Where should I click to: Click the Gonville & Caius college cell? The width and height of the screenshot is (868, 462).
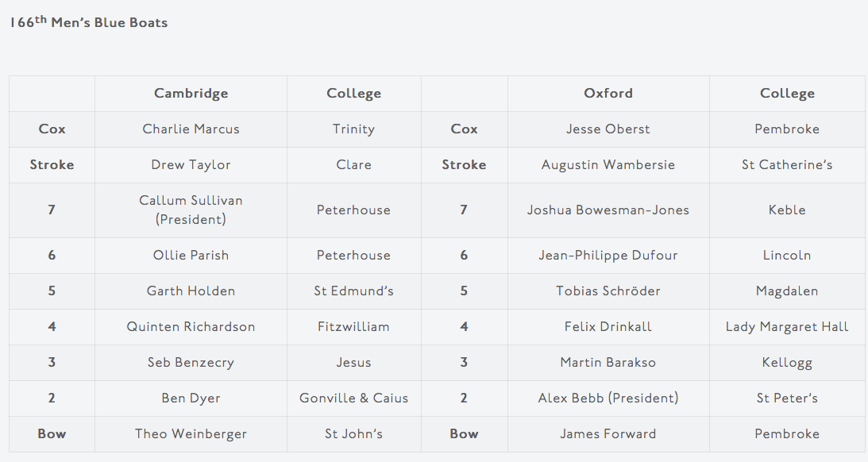[353, 398]
